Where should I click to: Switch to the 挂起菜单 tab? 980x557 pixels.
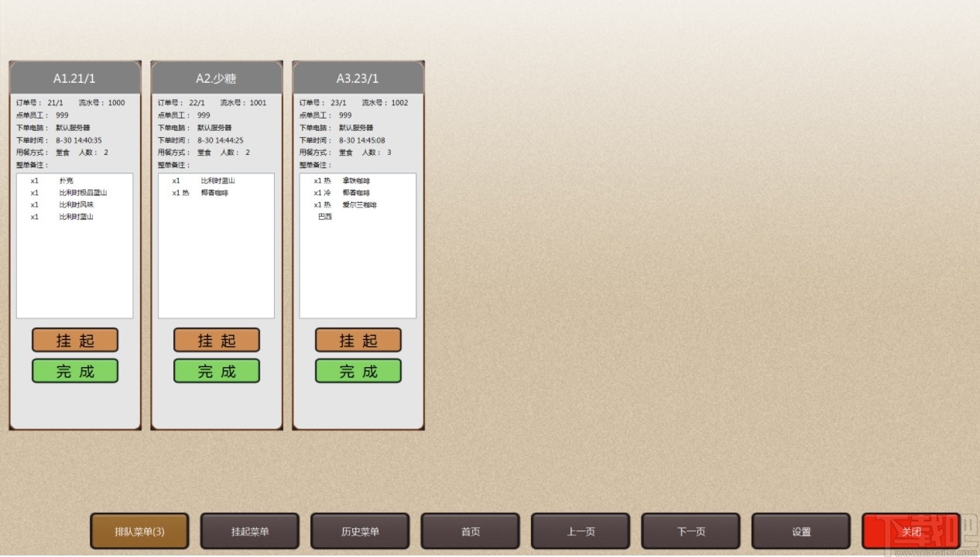click(x=250, y=531)
